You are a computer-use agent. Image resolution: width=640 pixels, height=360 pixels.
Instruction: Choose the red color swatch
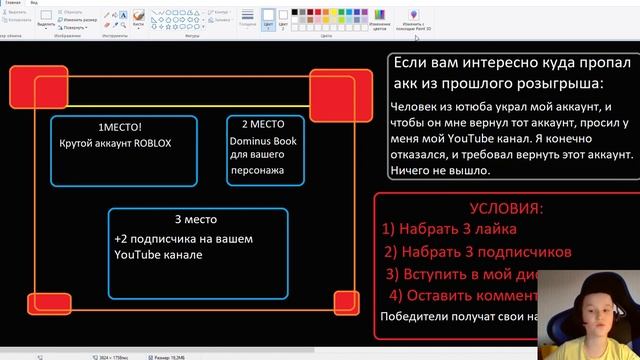pos(318,12)
